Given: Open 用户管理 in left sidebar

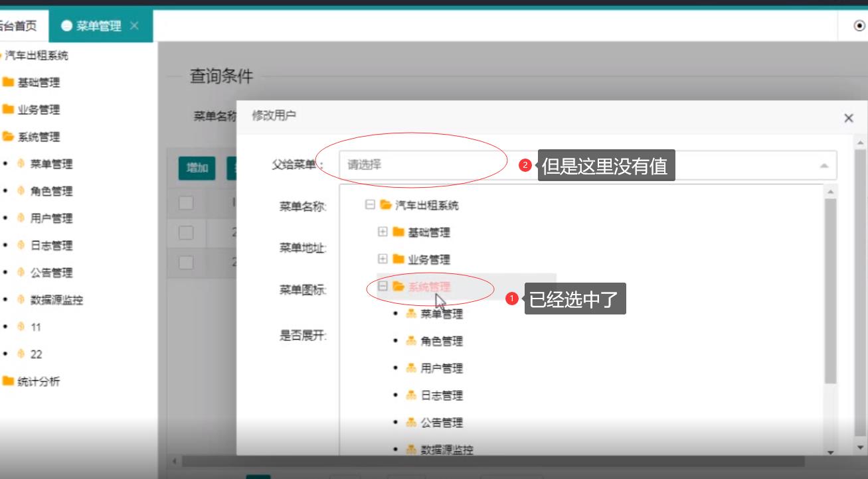Looking at the screenshot, I should point(51,218).
